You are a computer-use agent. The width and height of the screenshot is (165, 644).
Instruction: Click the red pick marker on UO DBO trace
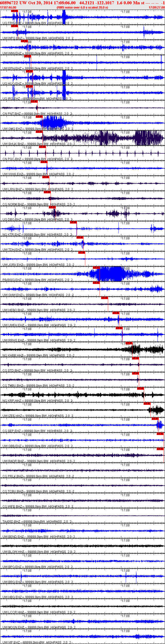pyautogui.click(x=52, y=207)
